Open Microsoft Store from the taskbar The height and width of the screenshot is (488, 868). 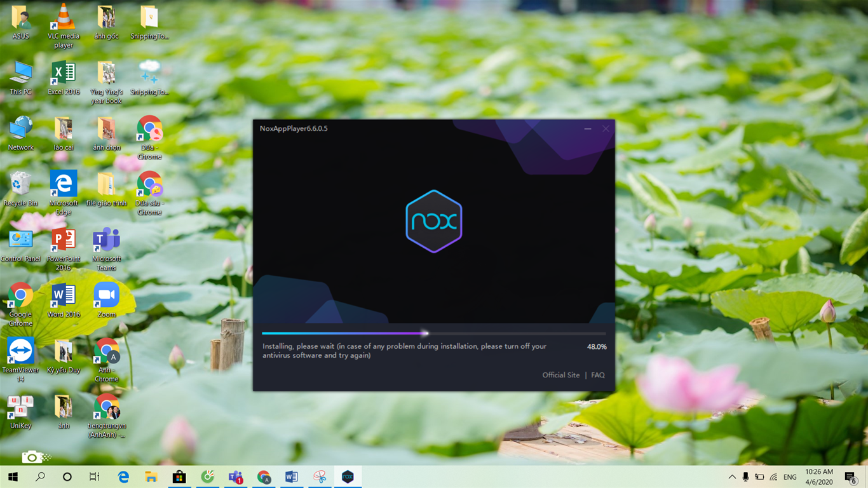179,477
